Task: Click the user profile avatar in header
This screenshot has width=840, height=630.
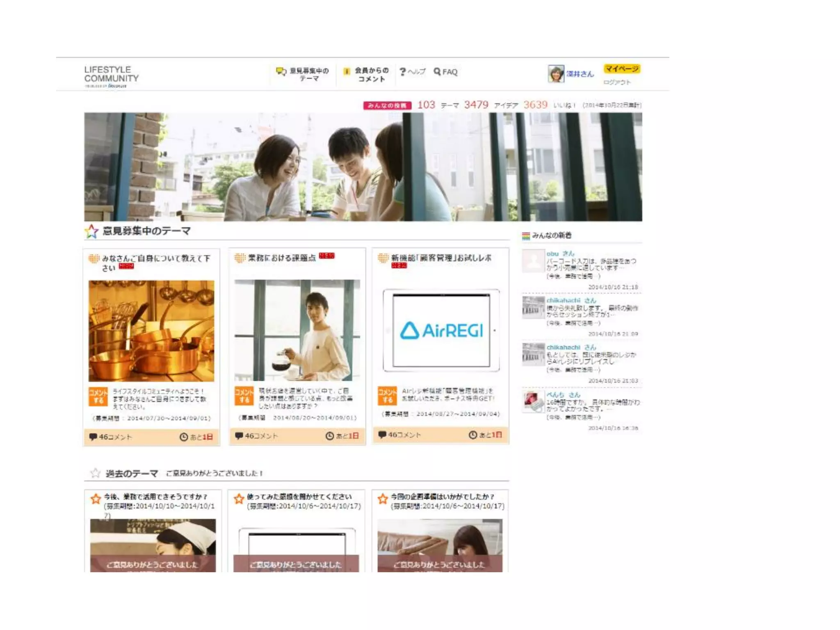Action: coord(556,74)
